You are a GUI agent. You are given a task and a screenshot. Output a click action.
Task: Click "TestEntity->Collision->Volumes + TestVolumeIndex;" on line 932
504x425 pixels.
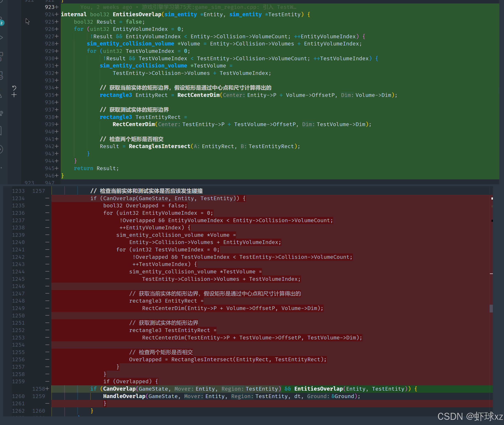(192, 73)
